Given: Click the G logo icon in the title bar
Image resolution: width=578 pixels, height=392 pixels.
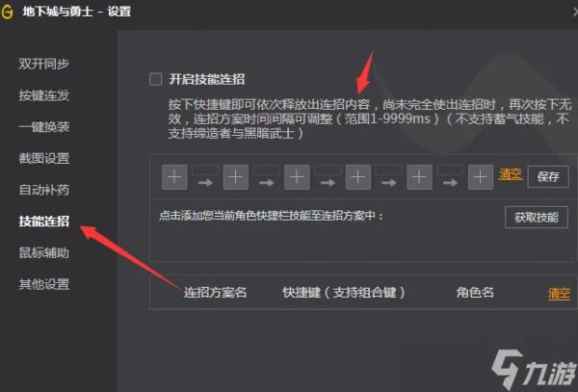Looking at the screenshot, I should coord(7,12).
